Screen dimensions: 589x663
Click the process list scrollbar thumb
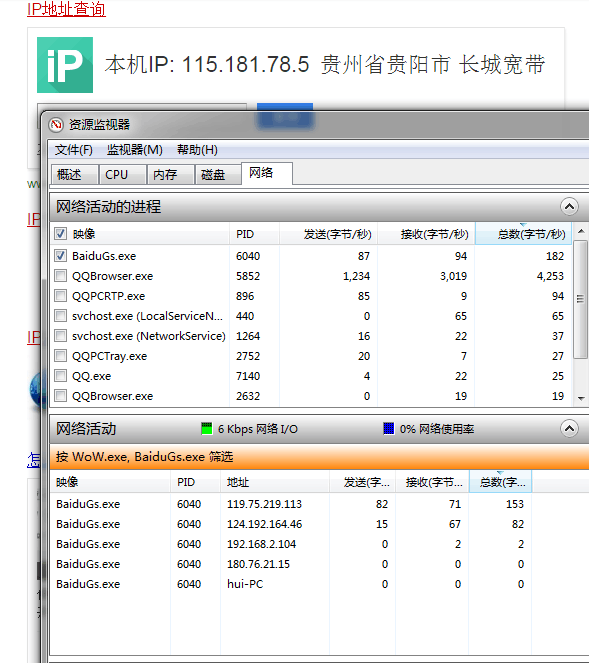(x=581, y=299)
